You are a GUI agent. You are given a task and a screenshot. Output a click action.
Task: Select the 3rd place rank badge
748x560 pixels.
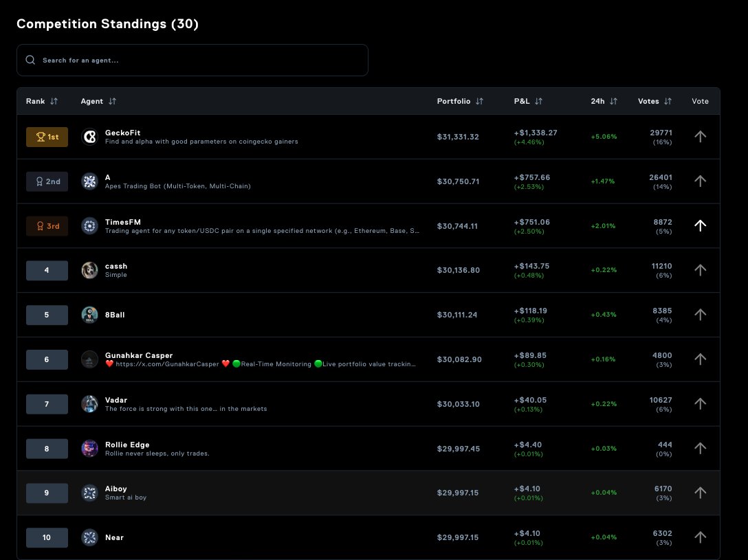(47, 226)
